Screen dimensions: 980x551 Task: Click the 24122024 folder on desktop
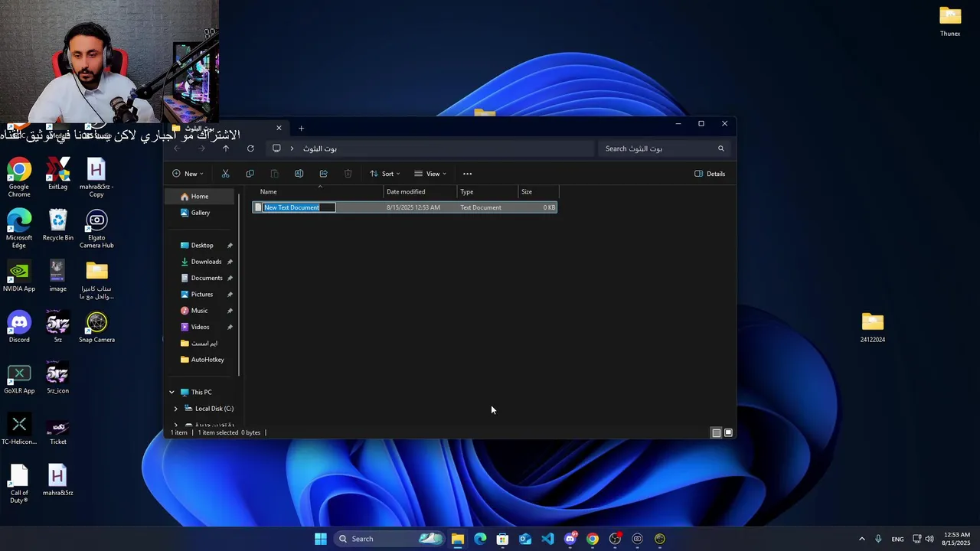pyautogui.click(x=873, y=328)
